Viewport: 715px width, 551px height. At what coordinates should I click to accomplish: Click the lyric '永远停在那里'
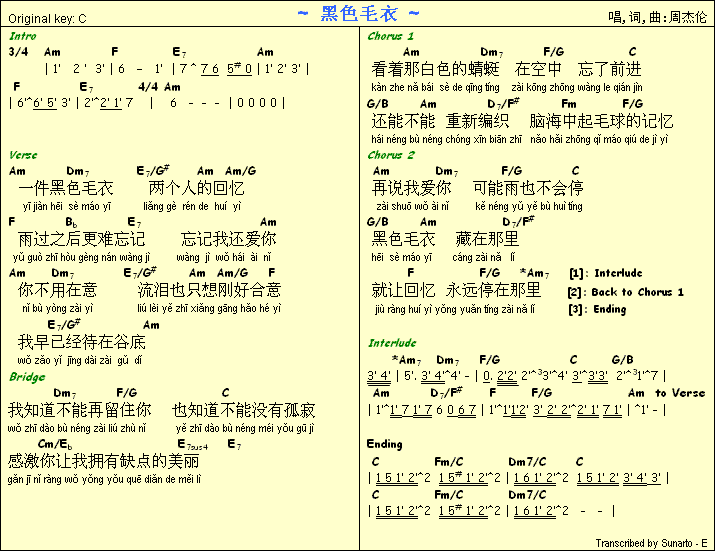[493, 290]
